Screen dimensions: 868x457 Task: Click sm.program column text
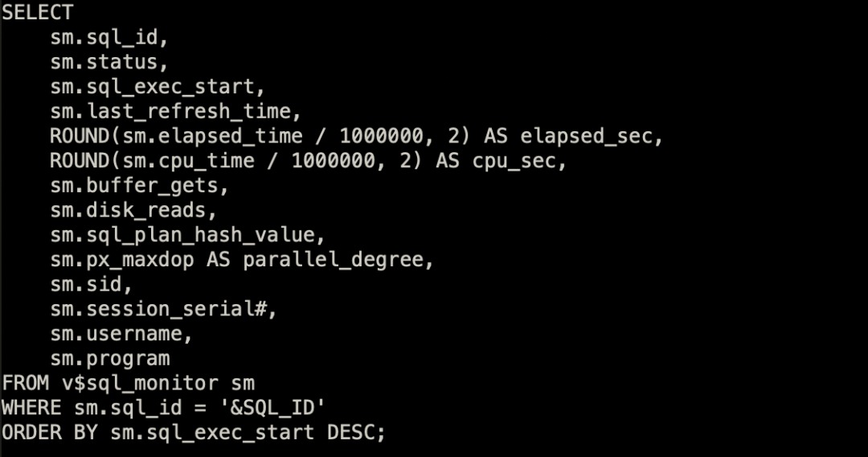[110, 358]
